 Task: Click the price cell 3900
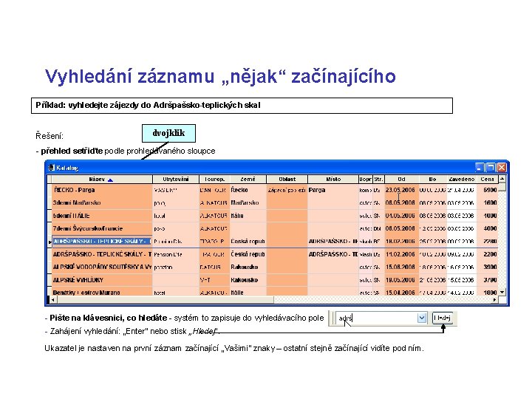click(487, 267)
